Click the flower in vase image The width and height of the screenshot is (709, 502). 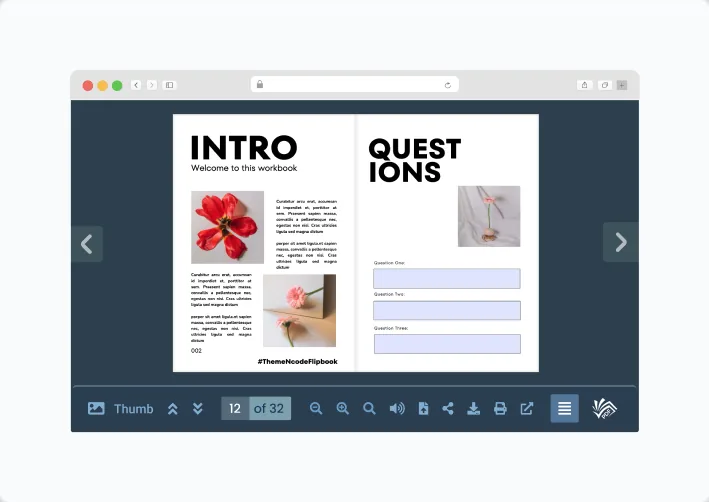pyautogui.click(x=489, y=216)
